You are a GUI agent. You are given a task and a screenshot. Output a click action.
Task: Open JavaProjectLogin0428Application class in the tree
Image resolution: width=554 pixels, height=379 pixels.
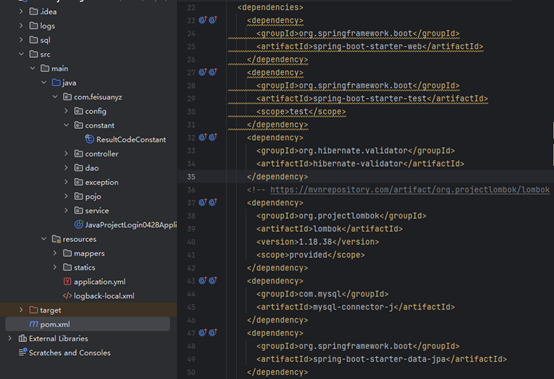(131, 225)
